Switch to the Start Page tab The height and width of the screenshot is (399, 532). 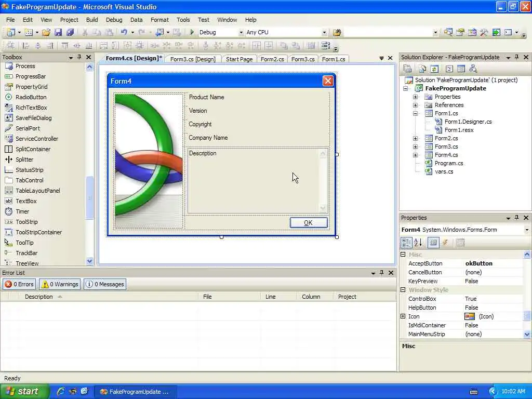click(239, 59)
